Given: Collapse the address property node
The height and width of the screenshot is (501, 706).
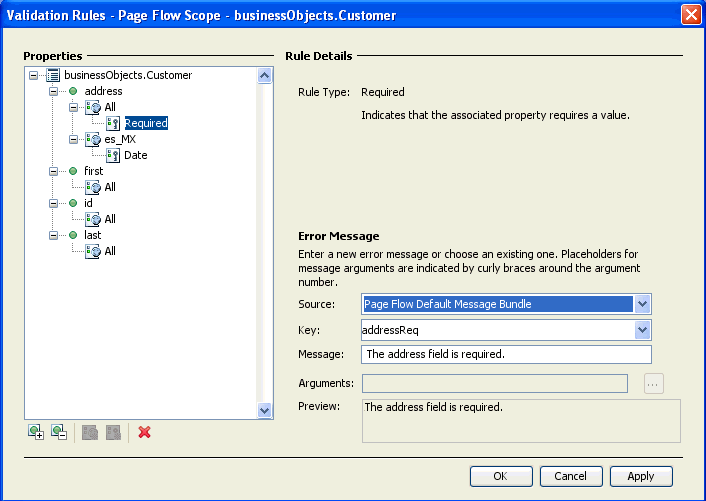Looking at the screenshot, I should [x=54, y=91].
